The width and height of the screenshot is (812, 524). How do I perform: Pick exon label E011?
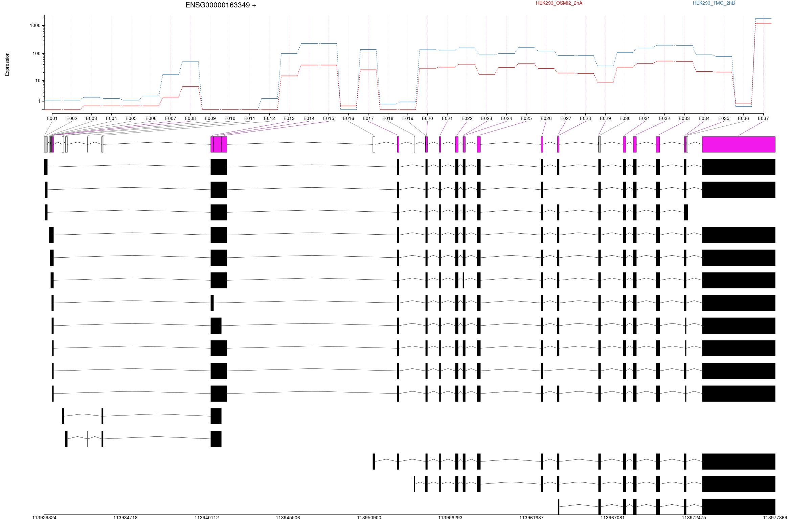click(250, 118)
